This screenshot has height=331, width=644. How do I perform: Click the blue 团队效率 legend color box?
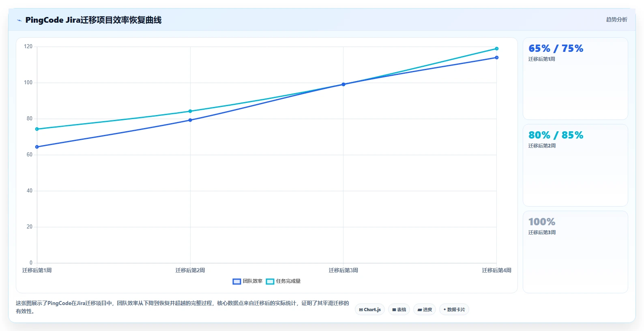237,282
